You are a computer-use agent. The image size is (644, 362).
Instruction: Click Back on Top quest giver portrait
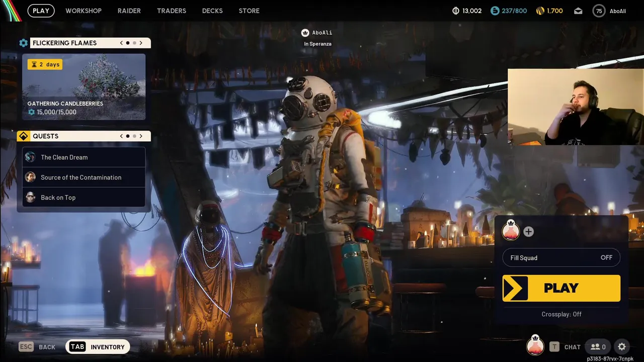coord(31,198)
